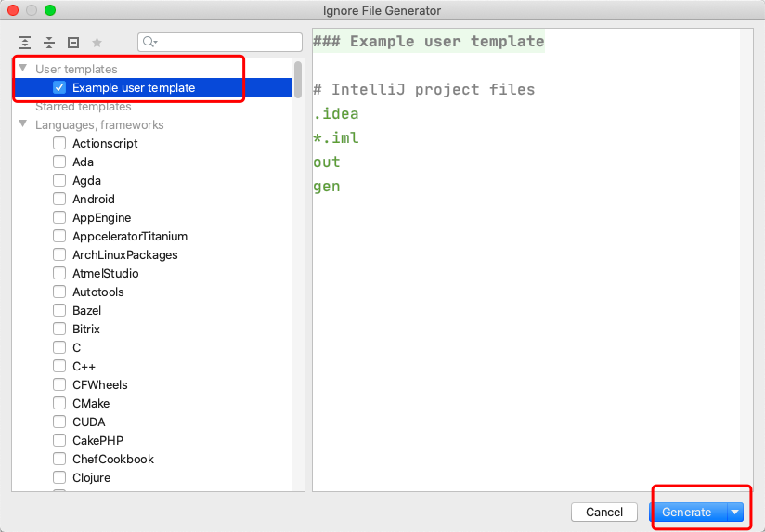Tick the ArchLinuxPackages checkbox
This screenshot has width=765, height=532.
tap(59, 254)
